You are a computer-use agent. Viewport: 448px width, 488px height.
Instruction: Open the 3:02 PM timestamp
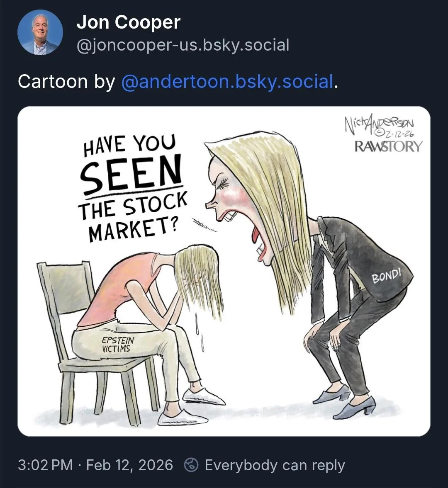pos(45,465)
